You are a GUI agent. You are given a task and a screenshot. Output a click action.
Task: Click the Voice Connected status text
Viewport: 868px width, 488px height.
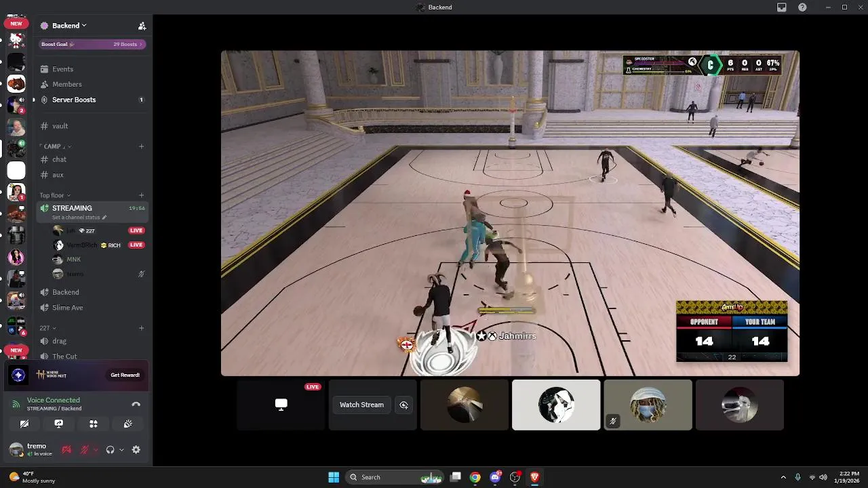pos(53,400)
